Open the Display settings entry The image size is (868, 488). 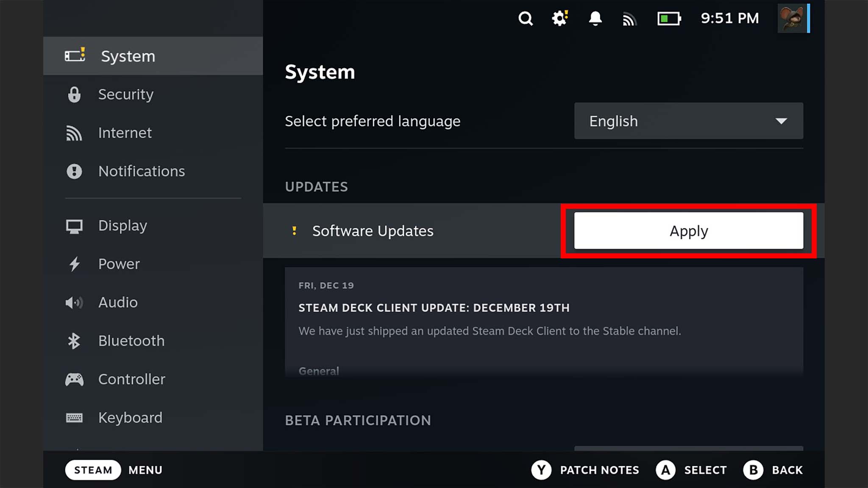122,225
